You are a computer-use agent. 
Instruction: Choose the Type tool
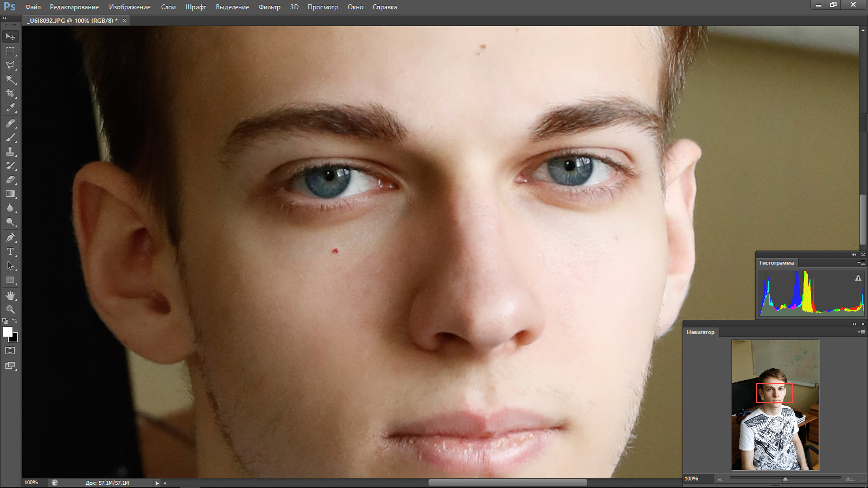(x=10, y=252)
